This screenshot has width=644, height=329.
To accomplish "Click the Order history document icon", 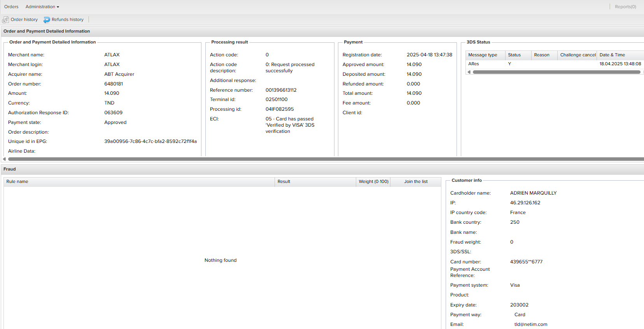I will click(5, 20).
